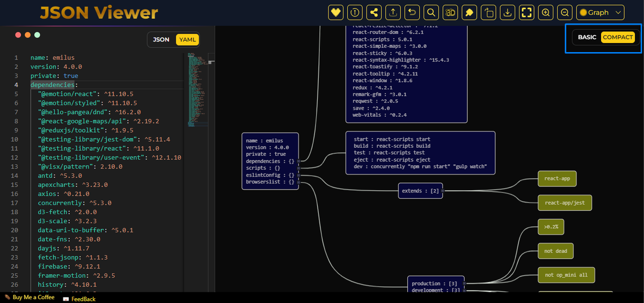644x303 pixels.
Task: Expand scripts {} in the root node
Action: pyautogui.click(x=299, y=168)
